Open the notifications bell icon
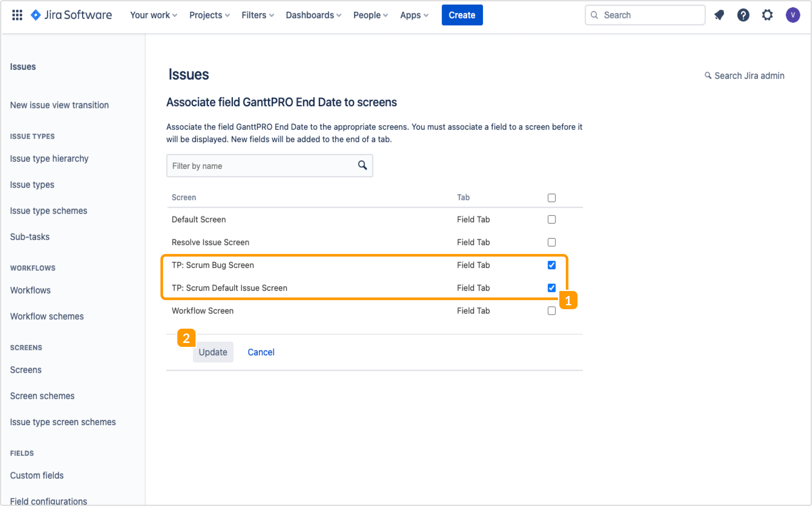The image size is (812, 506). pyautogui.click(x=719, y=15)
